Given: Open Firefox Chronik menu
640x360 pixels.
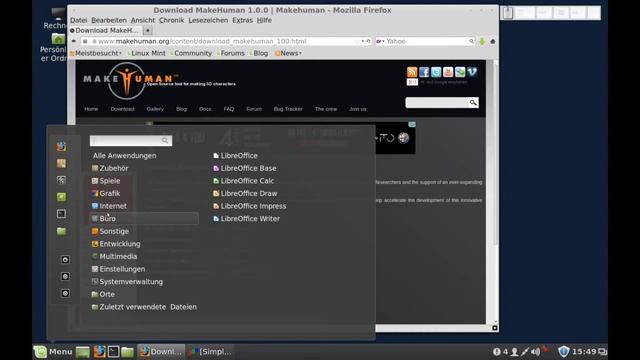Looking at the screenshot, I should click(171, 20).
